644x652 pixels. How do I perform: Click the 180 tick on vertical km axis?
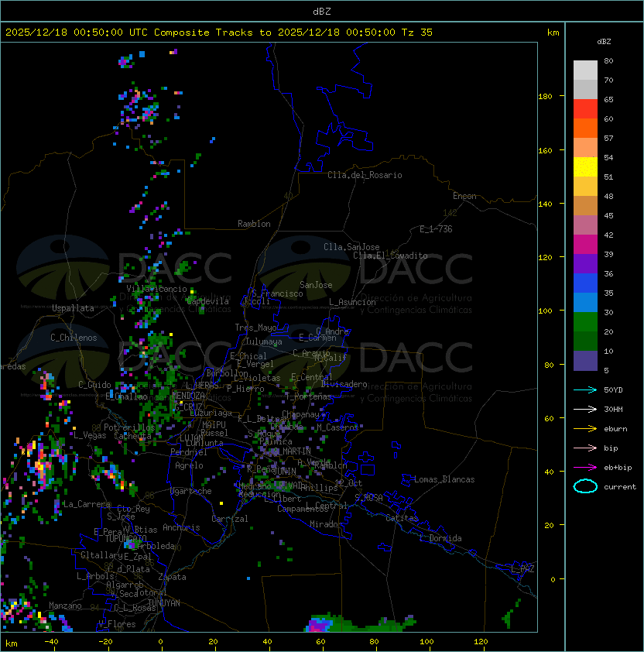545,96
